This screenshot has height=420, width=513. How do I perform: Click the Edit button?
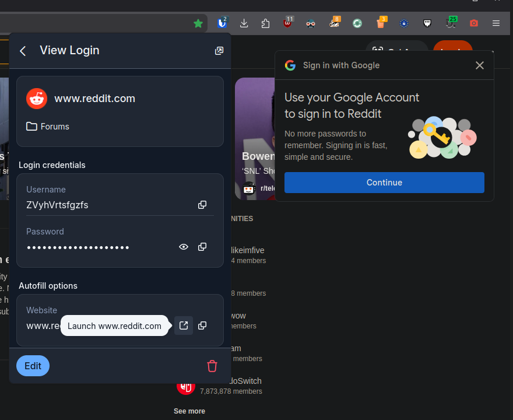[33, 366]
